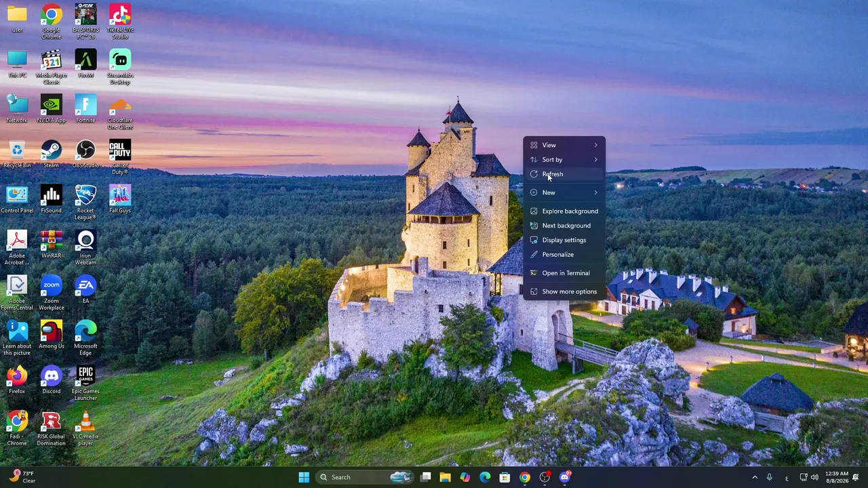The image size is (868, 488).
Task: Launch the Firefox desktop shortcut
Action: click(17, 380)
